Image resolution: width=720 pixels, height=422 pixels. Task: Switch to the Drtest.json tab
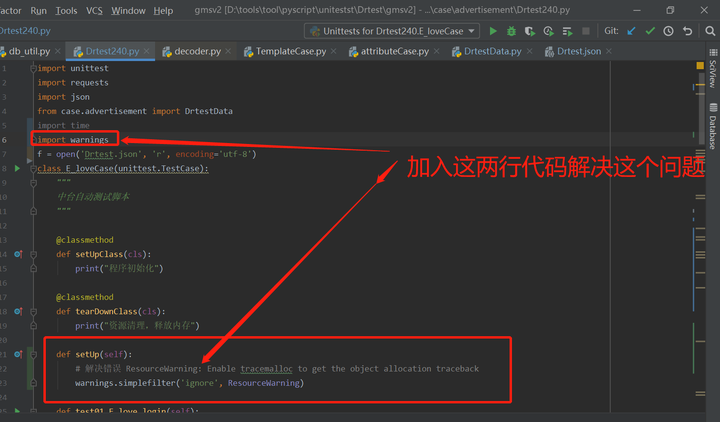tap(579, 51)
